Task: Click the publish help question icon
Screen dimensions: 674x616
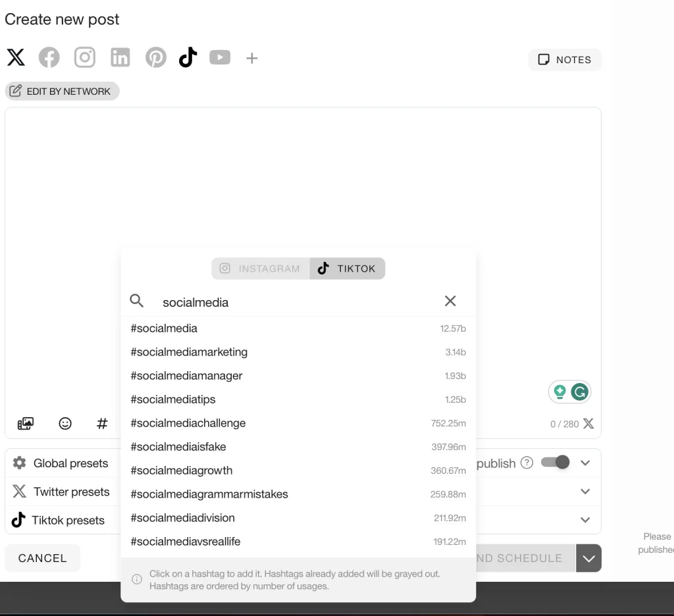Action: click(527, 463)
